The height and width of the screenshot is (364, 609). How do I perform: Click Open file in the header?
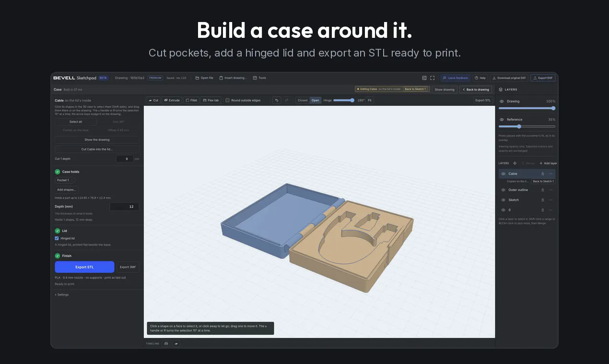(x=204, y=78)
